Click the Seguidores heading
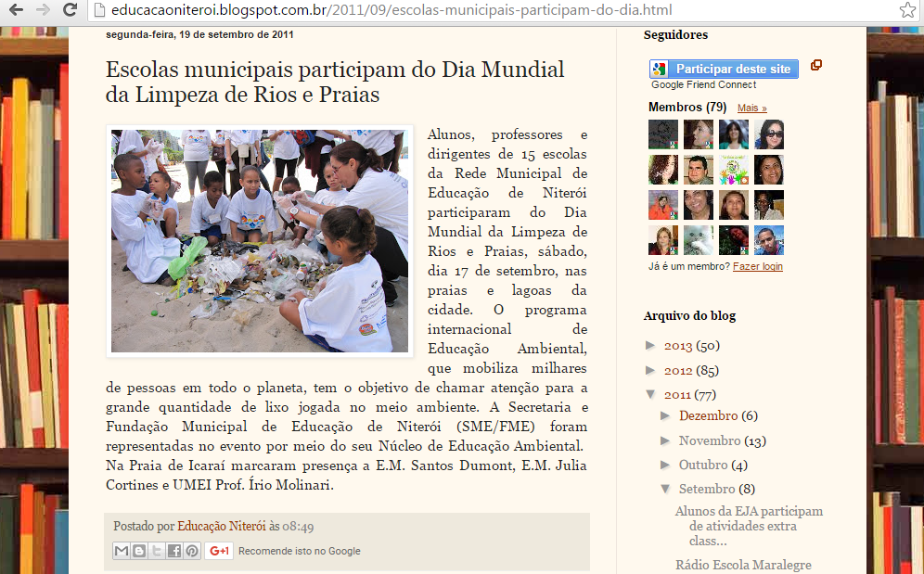Image resolution: width=924 pixels, height=574 pixels. point(675,34)
